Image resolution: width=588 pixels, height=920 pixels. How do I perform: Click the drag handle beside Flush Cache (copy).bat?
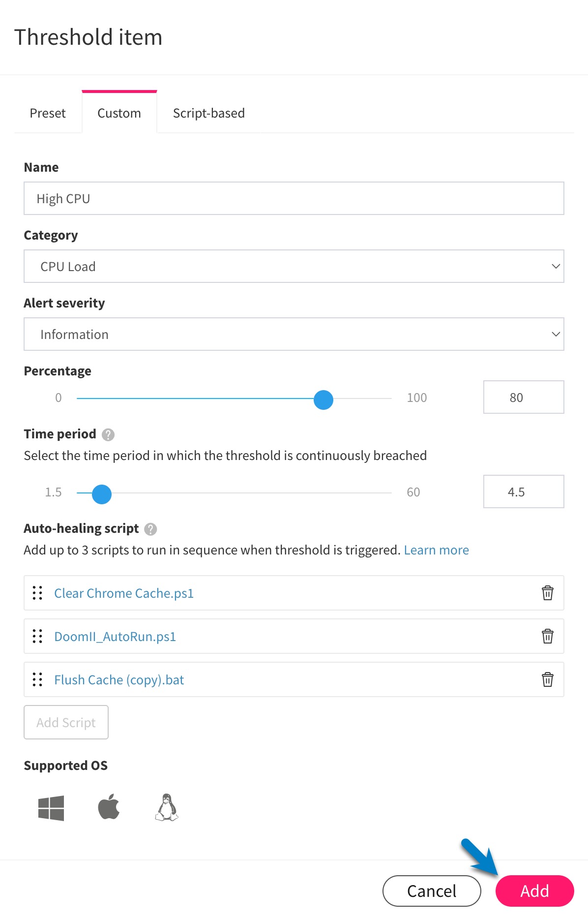coord(37,680)
